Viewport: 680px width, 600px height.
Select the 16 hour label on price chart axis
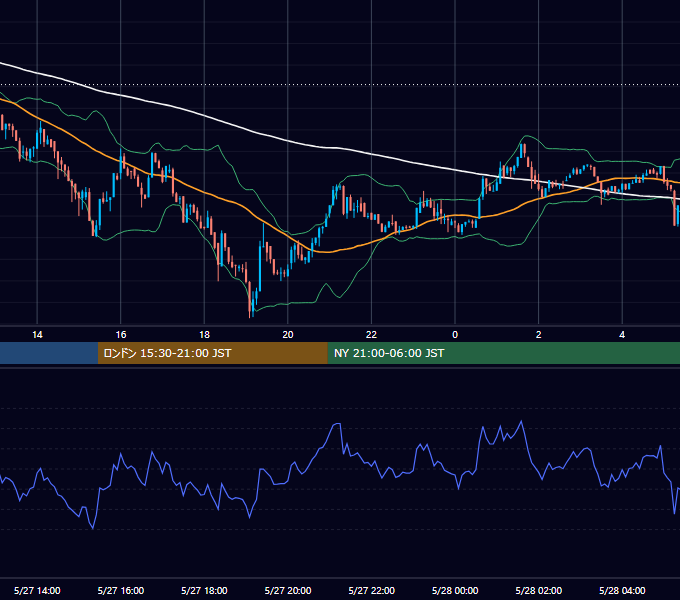121,335
